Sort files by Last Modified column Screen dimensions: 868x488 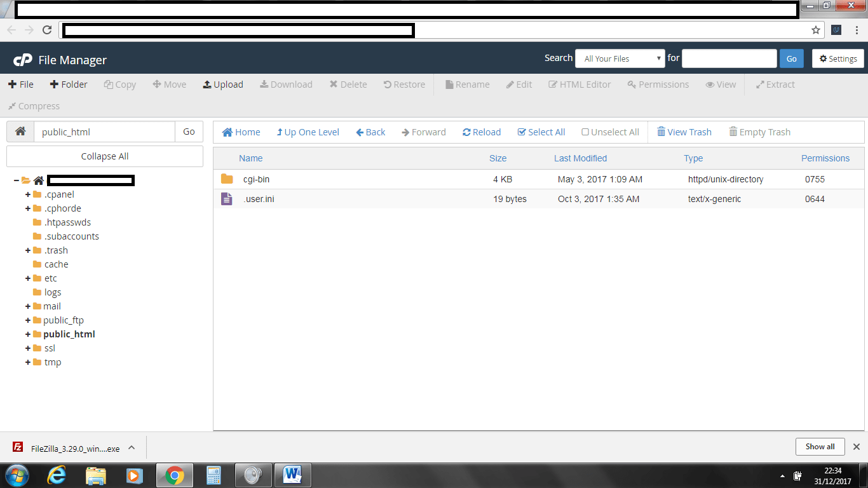point(580,158)
